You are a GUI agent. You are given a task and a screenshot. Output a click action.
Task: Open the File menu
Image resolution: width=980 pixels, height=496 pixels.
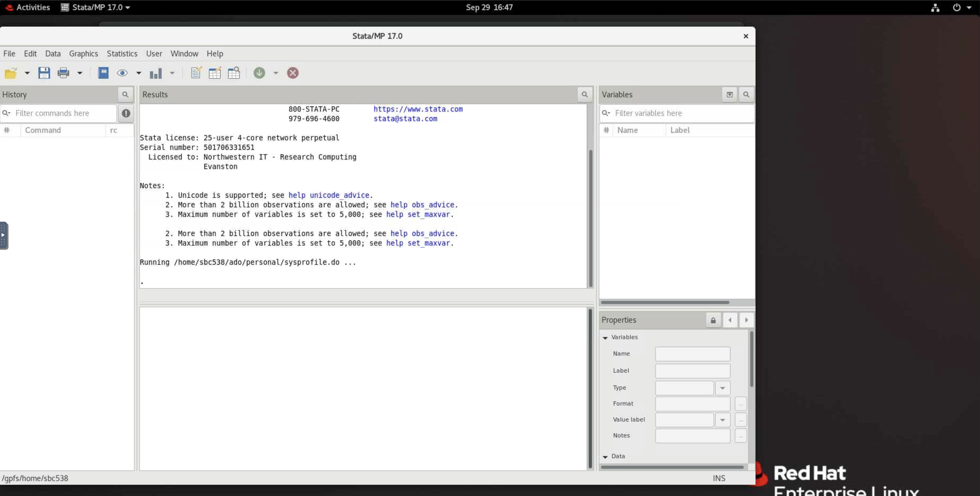pyautogui.click(x=9, y=54)
